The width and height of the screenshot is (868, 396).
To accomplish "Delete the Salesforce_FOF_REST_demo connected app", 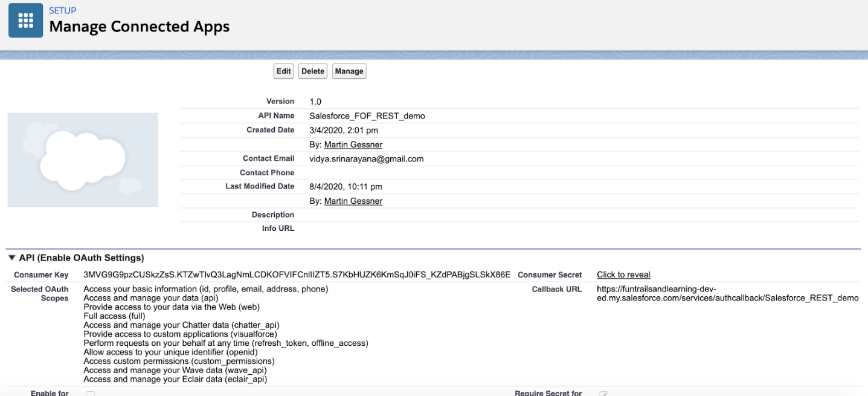I will [x=312, y=71].
